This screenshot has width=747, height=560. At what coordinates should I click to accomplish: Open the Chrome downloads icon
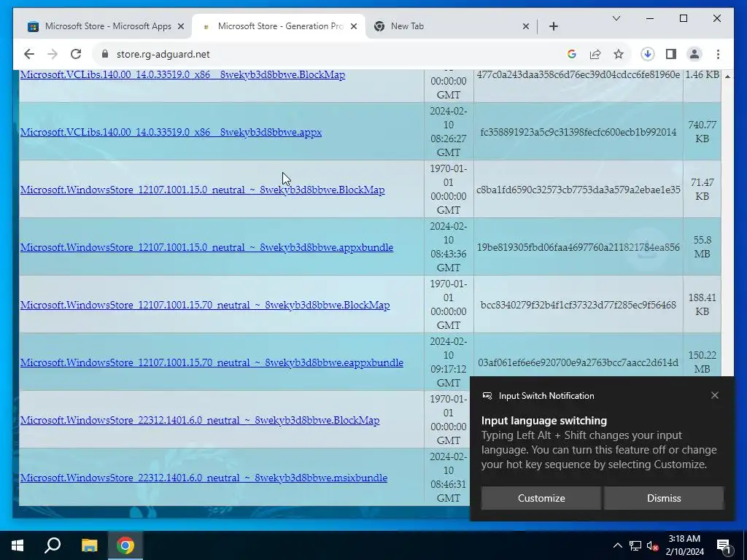tap(648, 54)
